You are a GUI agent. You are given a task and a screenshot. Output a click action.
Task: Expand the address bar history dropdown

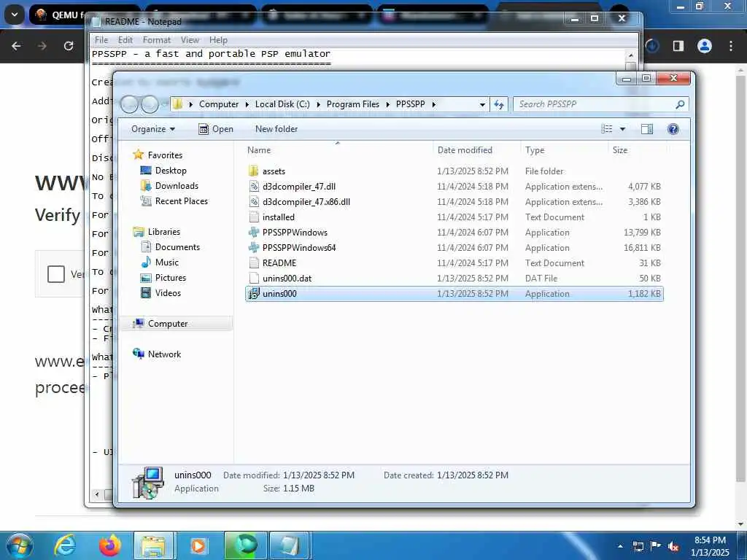tap(482, 104)
